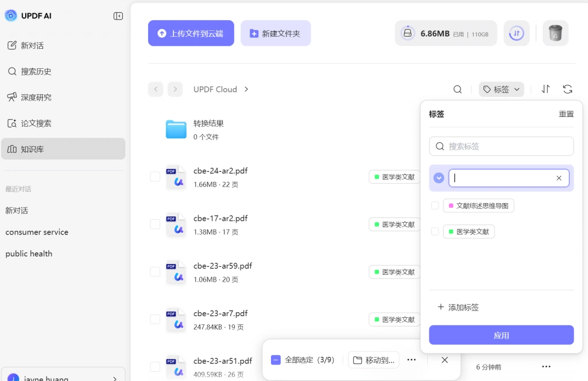Refresh the file list
Viewport: 588px width, 381px height.
567,89
